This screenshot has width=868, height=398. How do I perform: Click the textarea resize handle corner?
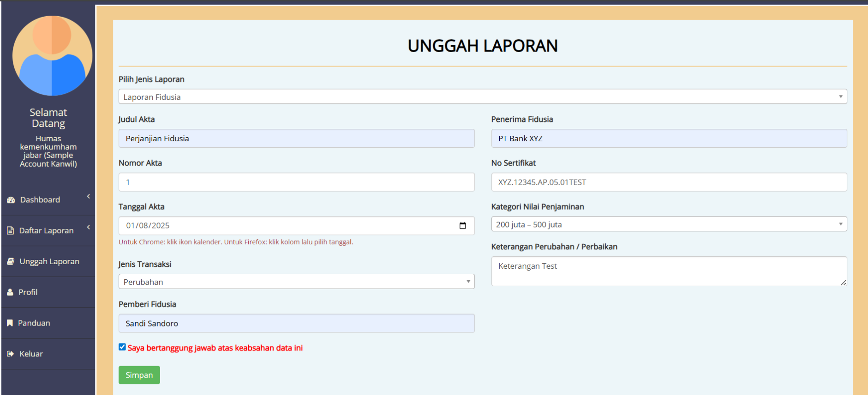point(843,282)
